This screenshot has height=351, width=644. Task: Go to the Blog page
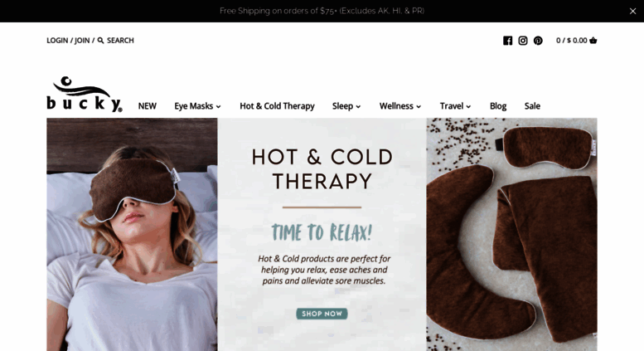coord(498,106)
